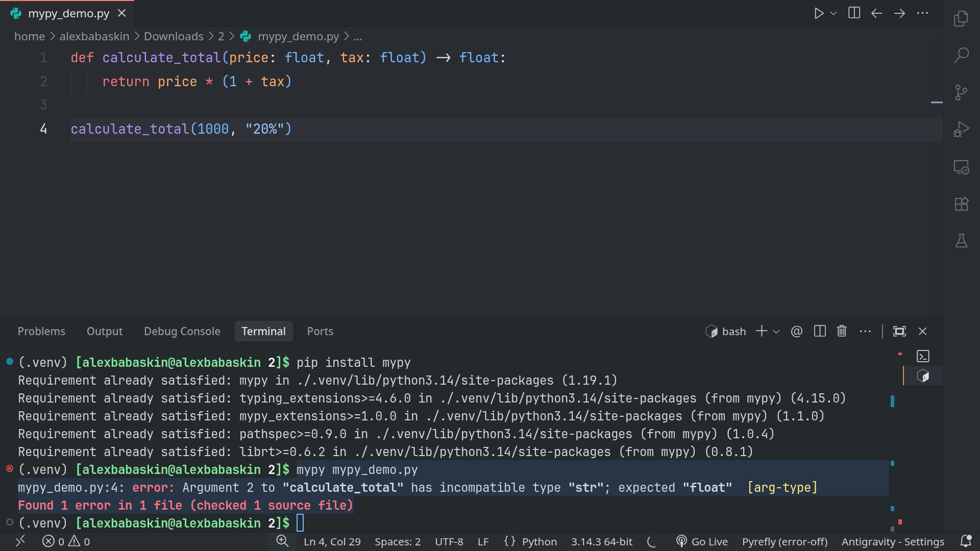
Task: Split the editor right
Action: (854, 13)
